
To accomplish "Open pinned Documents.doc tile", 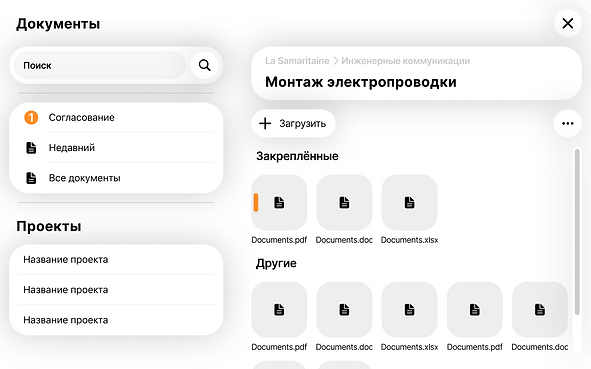I will (344, 202).
